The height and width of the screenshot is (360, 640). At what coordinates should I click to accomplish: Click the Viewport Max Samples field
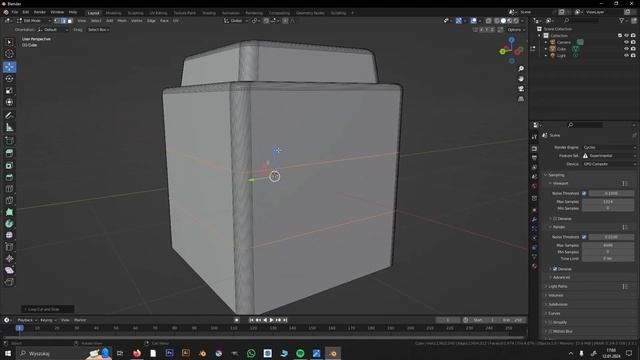(608, 202)
